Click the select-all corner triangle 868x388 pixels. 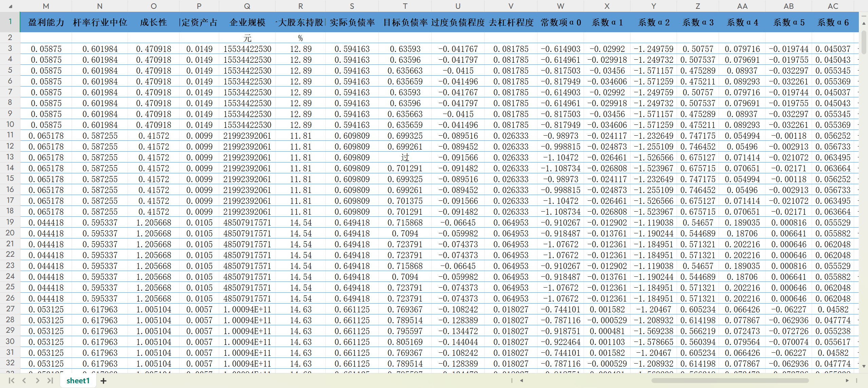click(x=10, y=6)
